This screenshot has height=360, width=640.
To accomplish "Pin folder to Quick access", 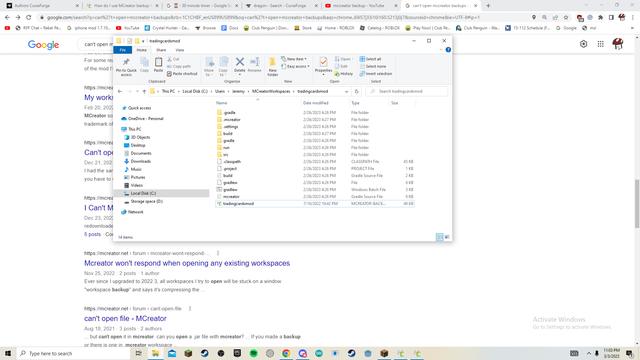I will [x=126, y=67].
